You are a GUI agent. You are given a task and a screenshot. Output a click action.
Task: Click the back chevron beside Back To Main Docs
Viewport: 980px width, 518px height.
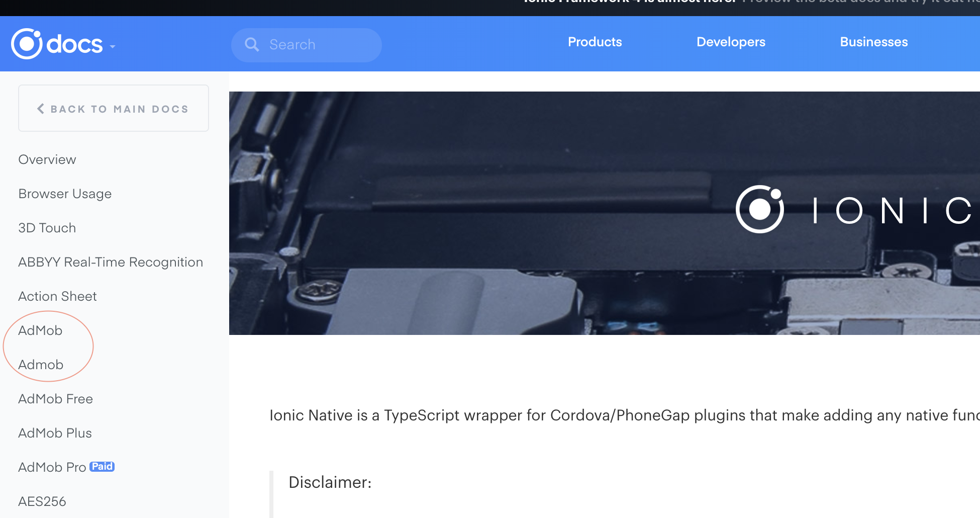pos(40,108)
